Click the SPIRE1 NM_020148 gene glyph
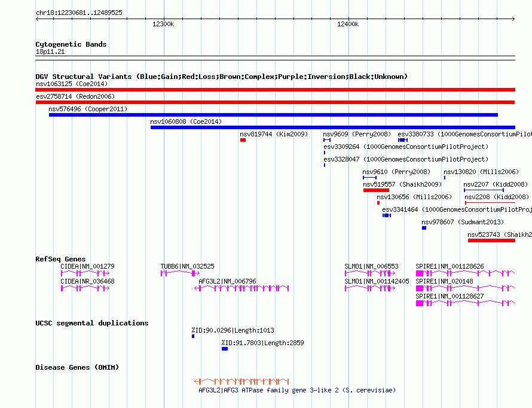This screenshot has width=532, height=408. pyautogui.click(x=466, y=288)
